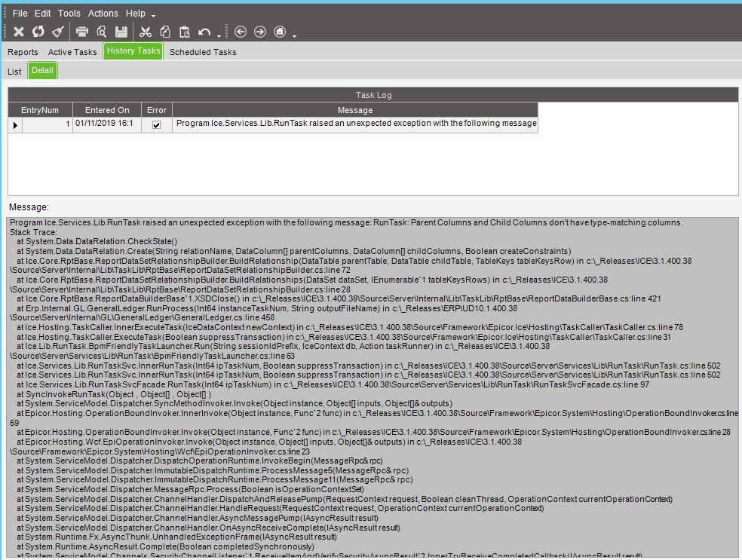The image size is (742, 560).
Task: Switch to the Scheduled Tasks tab
Action: click(203, 52)
